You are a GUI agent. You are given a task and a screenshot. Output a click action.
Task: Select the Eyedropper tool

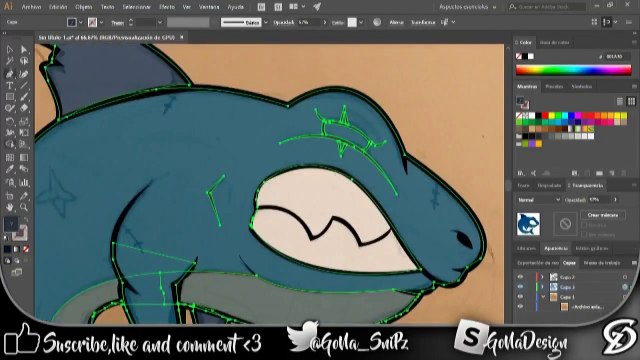[x=9, y=169]
